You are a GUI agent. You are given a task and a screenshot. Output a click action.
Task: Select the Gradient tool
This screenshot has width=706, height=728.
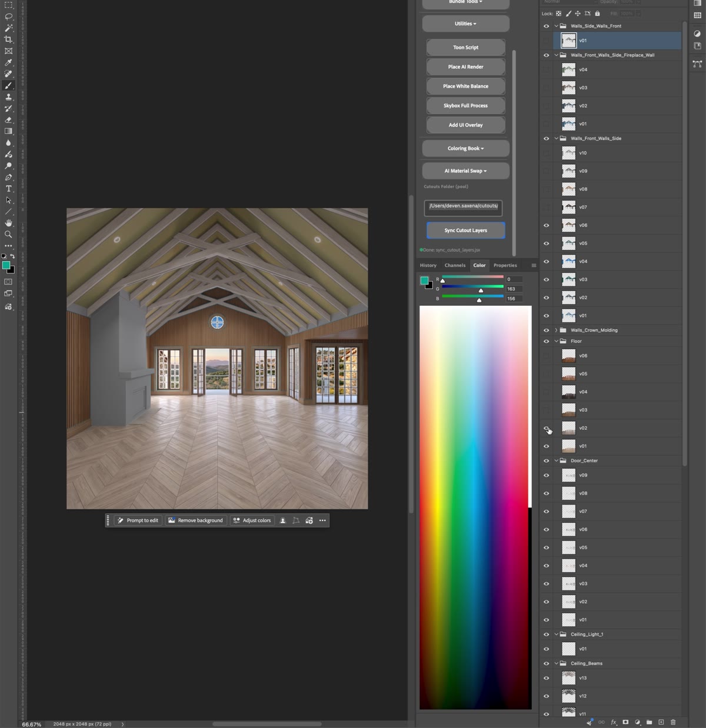tap(8, 131)
